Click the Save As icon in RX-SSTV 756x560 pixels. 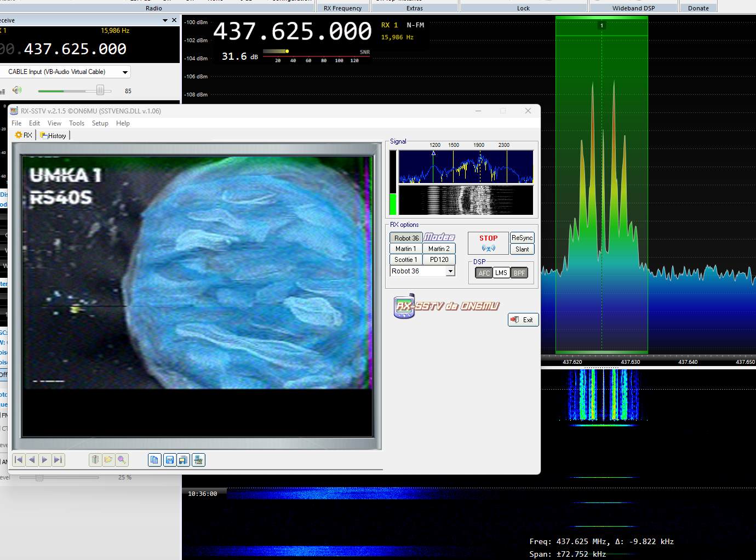pos(183,460)
